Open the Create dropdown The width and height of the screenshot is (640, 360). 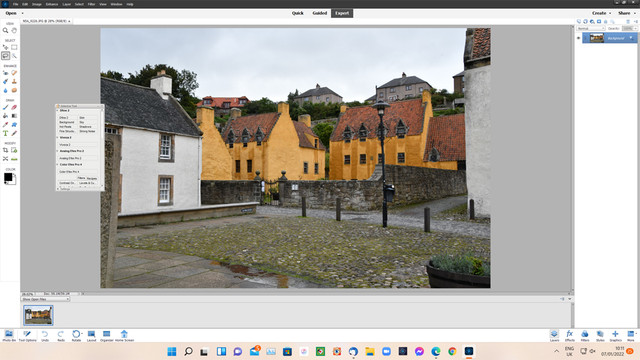coord(602,13)
